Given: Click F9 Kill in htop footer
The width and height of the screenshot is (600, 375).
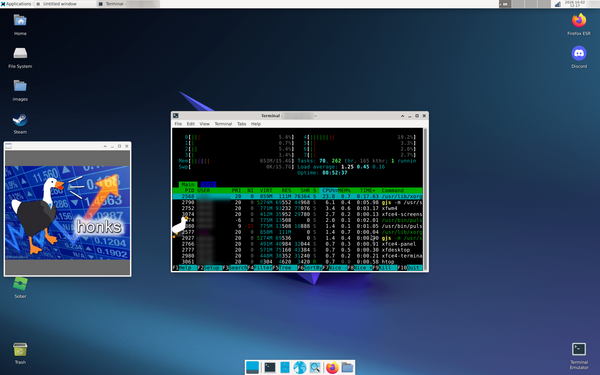Looking at the screenshot, I should tap(385, 267).
